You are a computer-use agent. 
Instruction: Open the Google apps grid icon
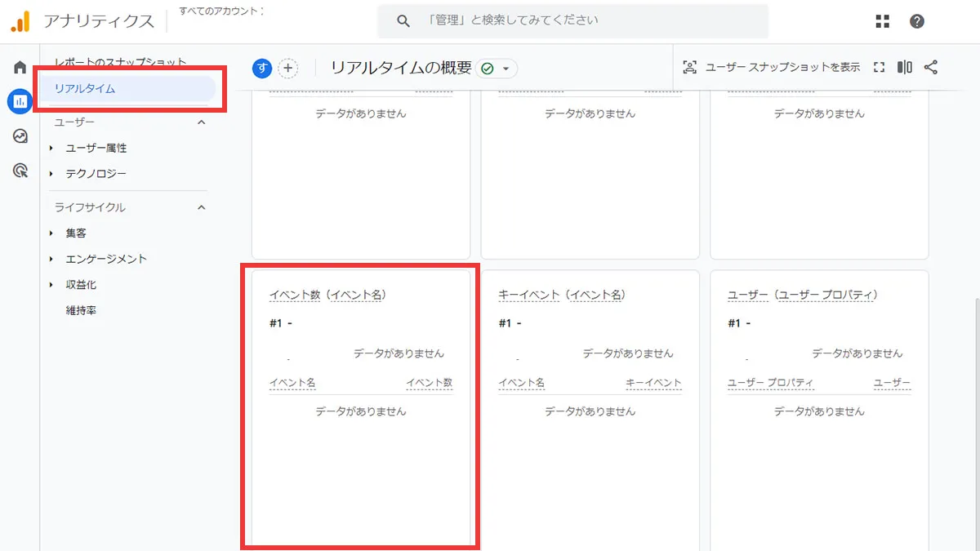click(882, 22)
